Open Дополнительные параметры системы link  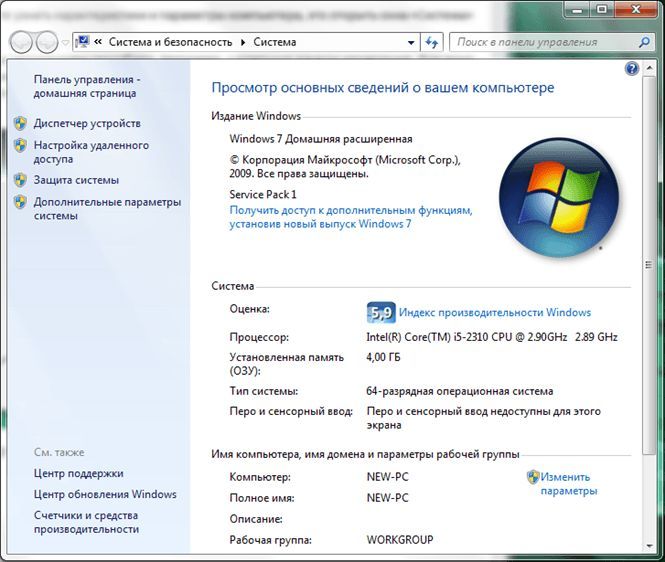(108, 209)
